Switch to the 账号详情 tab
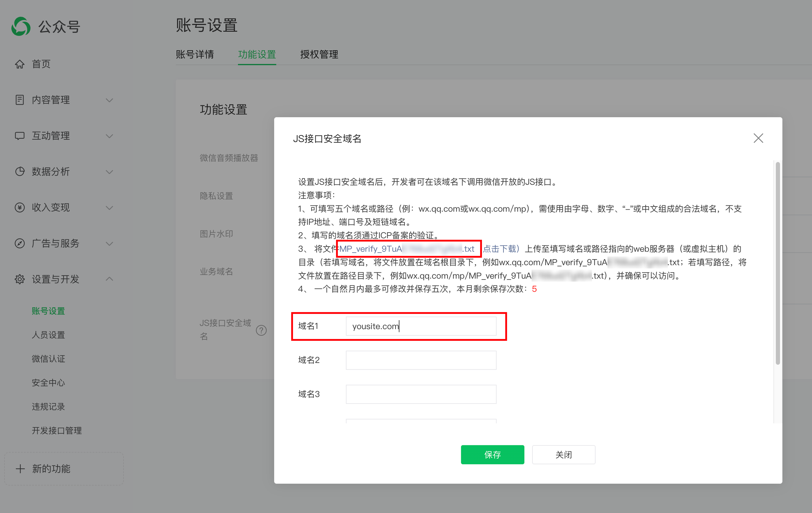The height and width of the screenshot is (513, 812). (x=195, y=54)
